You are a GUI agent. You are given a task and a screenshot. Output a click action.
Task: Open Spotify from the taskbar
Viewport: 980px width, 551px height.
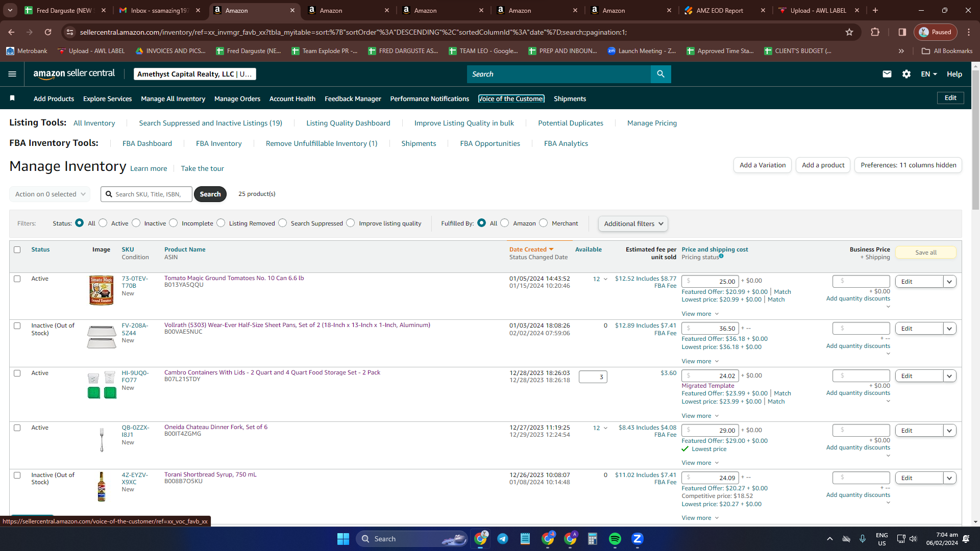(615, 539)
